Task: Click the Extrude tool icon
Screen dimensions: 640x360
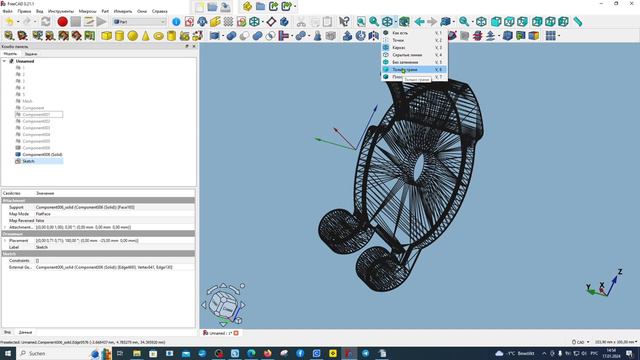Action: click(x=347, y=36)
